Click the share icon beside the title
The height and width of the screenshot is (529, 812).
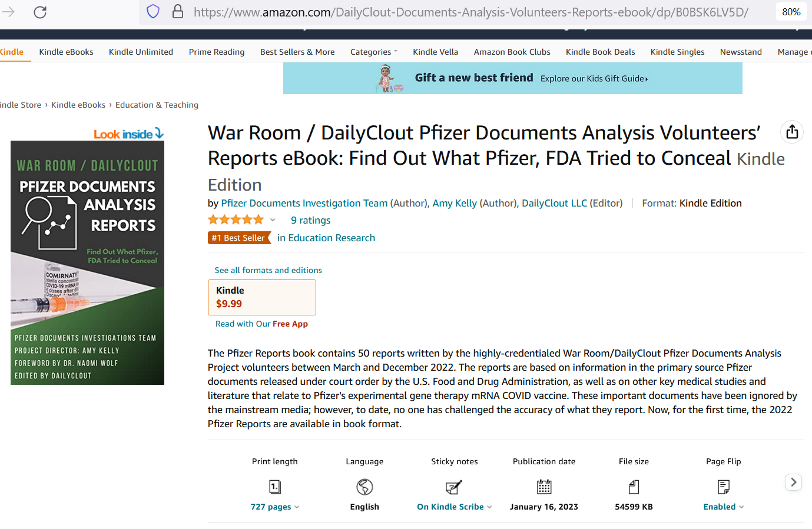pyautogui.click(x=792, y=132)
